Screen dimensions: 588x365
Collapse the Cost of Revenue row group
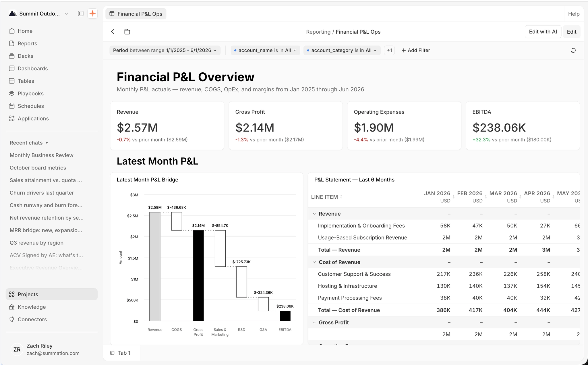click(314, 262)
